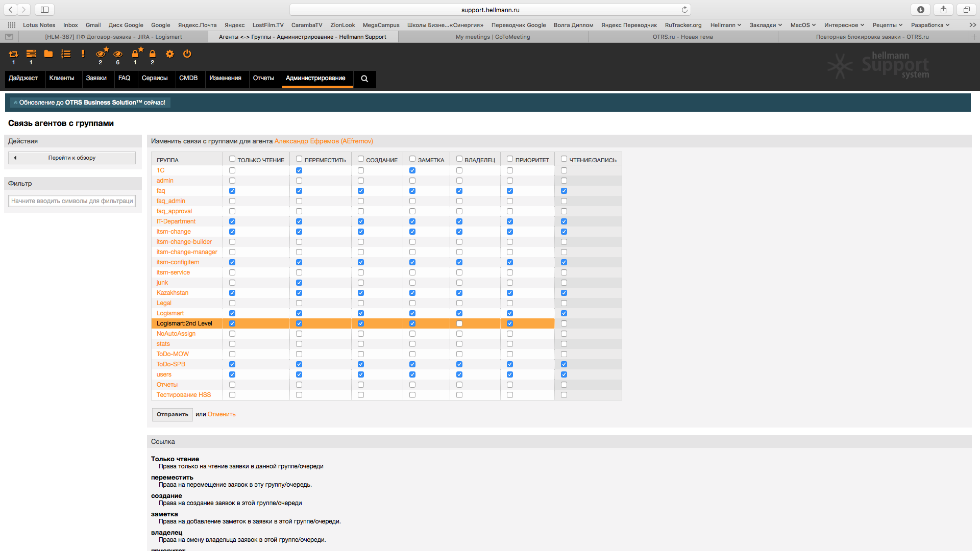Expand the Интересное bookmarks folder
The height and width of the screenshot is (551, 980).
pyautogui.click(x=844, y=25)
